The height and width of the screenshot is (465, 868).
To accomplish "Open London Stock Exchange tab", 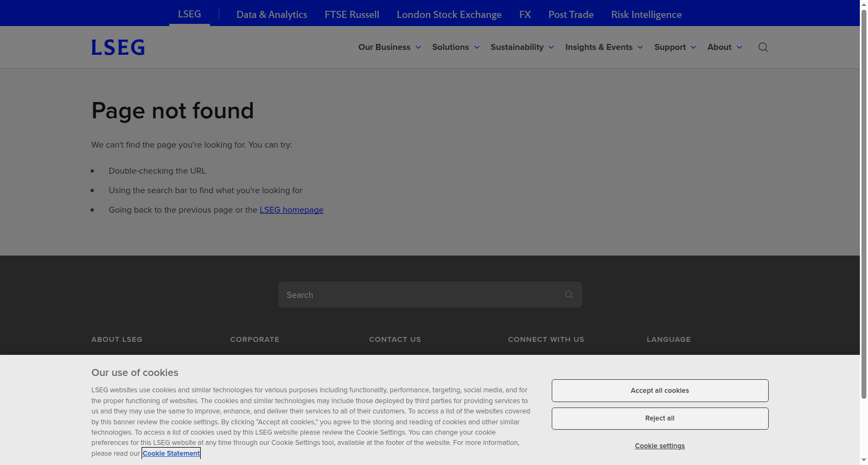I will click(x=449, y=15).
